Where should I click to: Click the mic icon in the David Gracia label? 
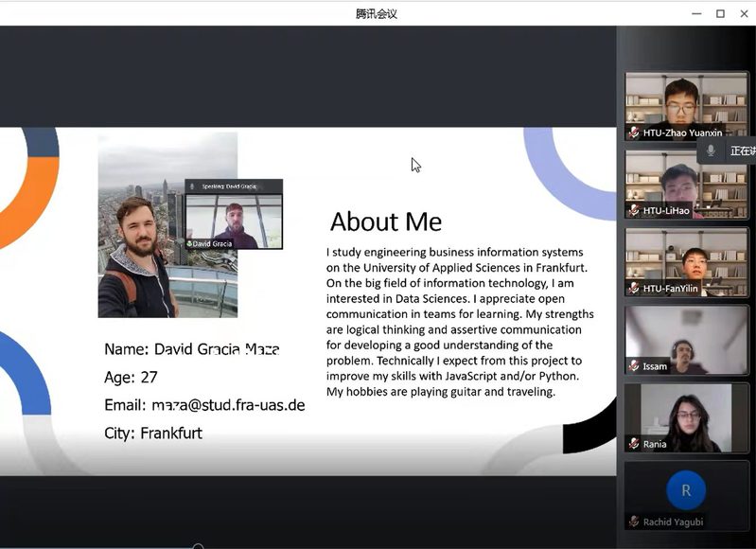pos(190,244)
